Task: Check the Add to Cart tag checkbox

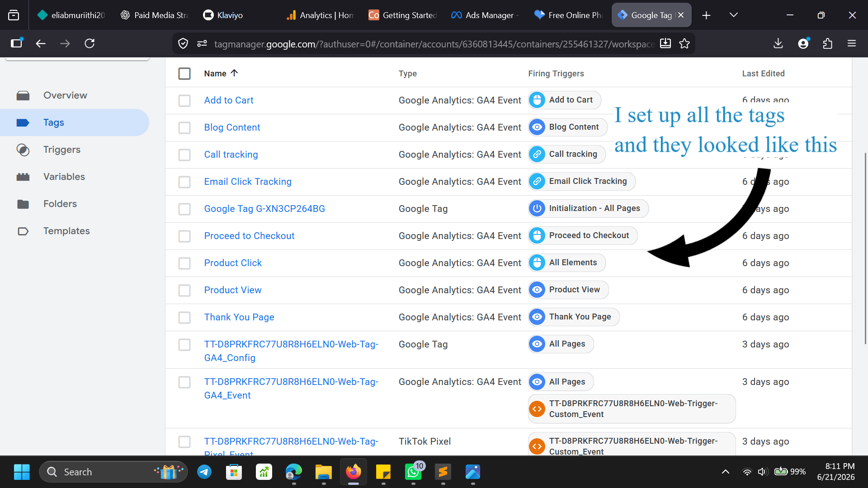Action: [x=184, y=100]
